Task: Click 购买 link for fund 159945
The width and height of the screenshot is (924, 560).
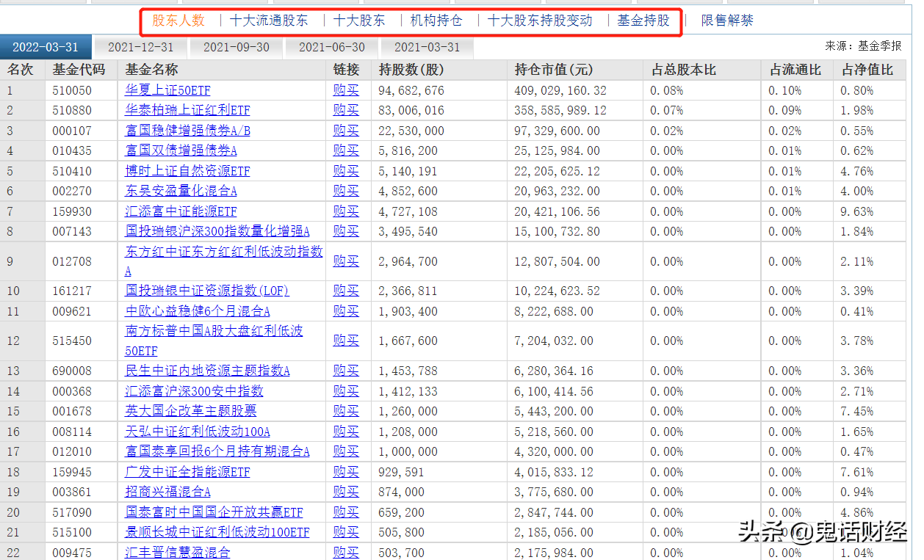Action: coord(346,472)
